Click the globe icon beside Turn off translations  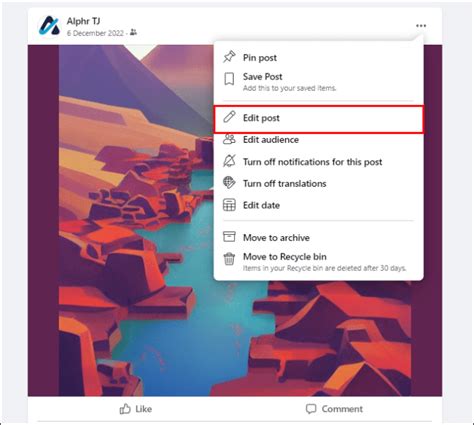point(229,183)
